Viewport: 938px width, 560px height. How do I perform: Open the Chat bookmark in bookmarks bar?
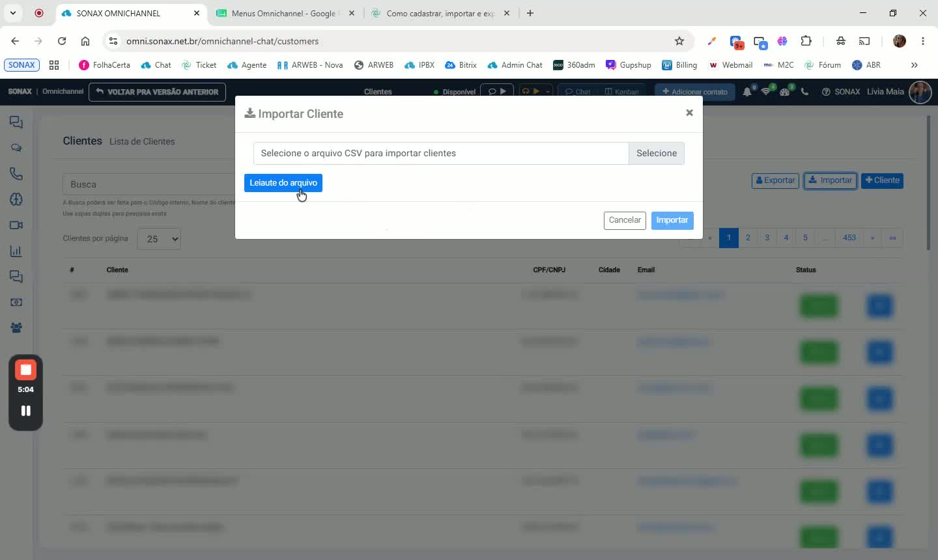tap(156, 65)
